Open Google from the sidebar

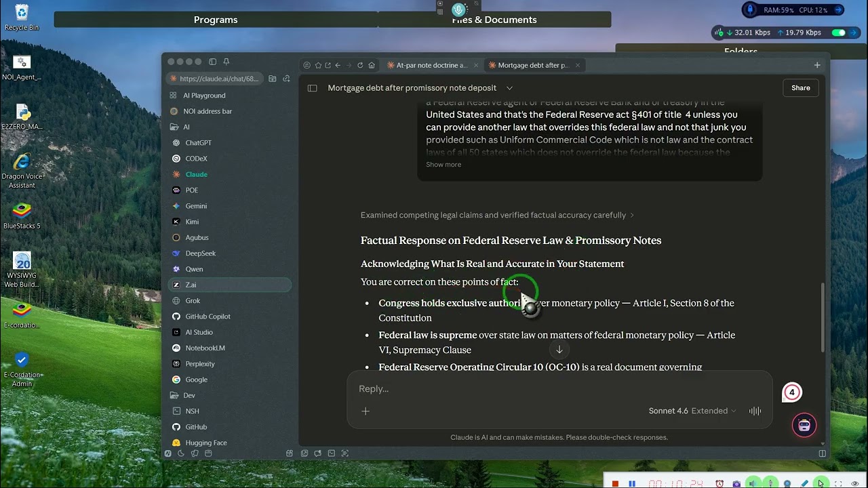coord(231,380)
